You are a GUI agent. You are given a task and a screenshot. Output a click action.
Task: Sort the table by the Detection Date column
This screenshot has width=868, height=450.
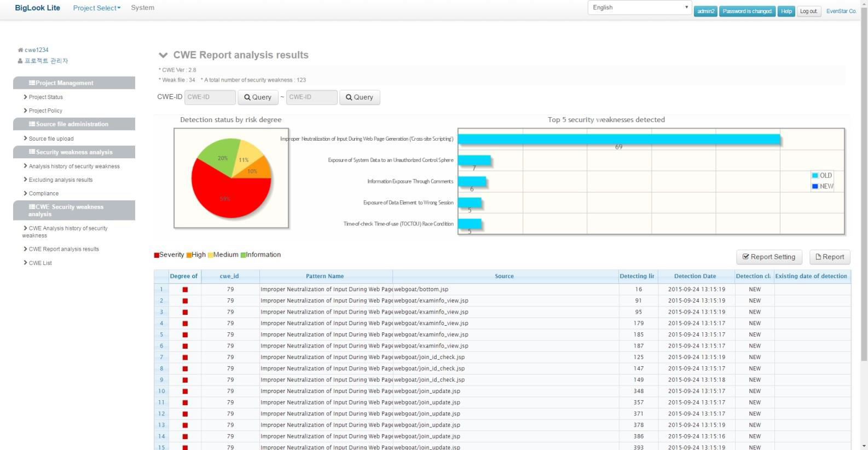pos(695,276)
